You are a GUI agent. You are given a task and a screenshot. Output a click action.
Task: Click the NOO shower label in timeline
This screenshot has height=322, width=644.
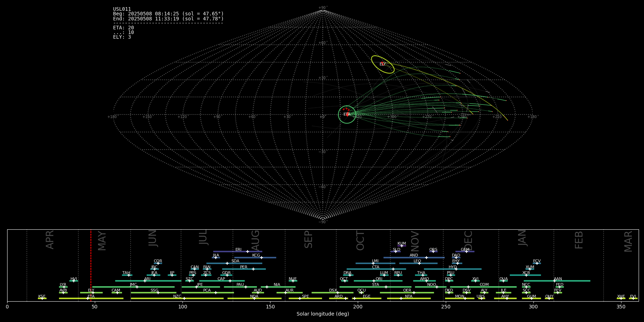431,284
